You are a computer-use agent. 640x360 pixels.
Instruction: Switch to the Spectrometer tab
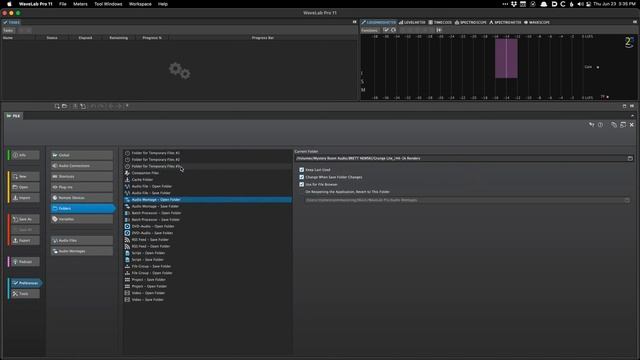[x=505, y=22]
